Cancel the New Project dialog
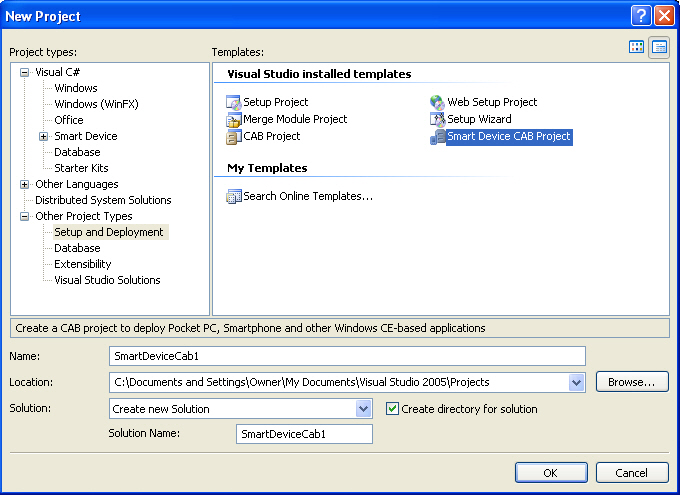 tap(632, 472)
